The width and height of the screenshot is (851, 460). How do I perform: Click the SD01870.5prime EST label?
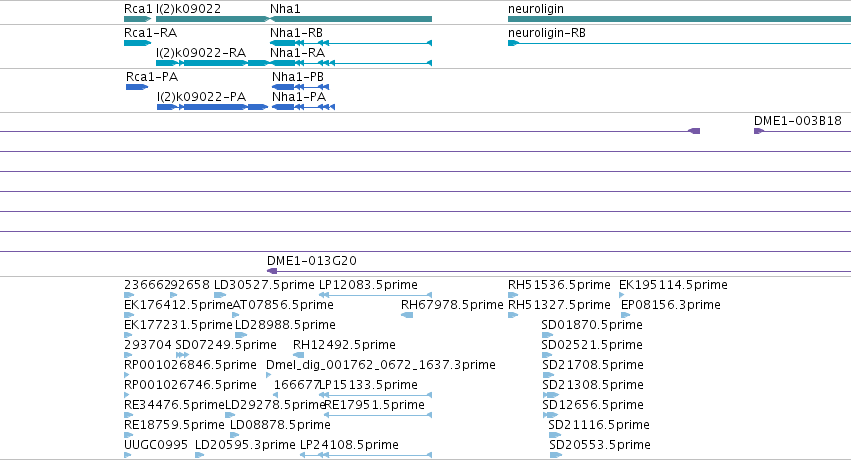(592, 324)
